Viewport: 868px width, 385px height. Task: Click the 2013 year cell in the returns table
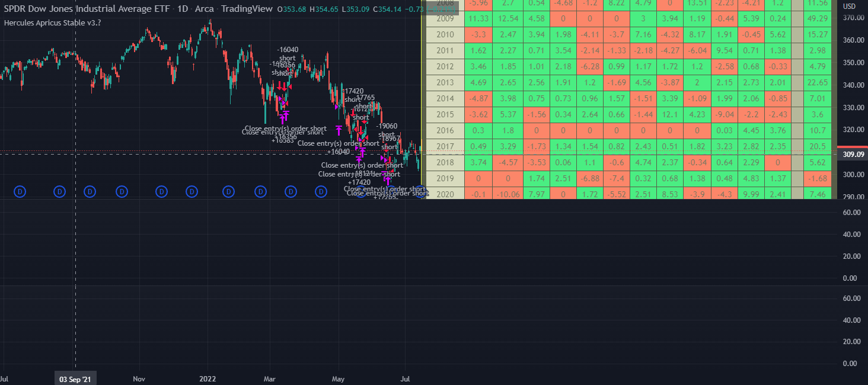click(445, 82)
